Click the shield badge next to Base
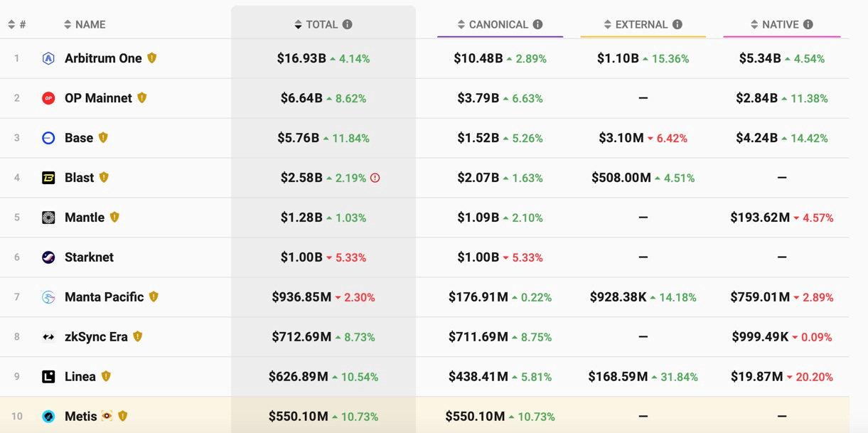The height and width of the screenshot is (433, 868). 103,138
